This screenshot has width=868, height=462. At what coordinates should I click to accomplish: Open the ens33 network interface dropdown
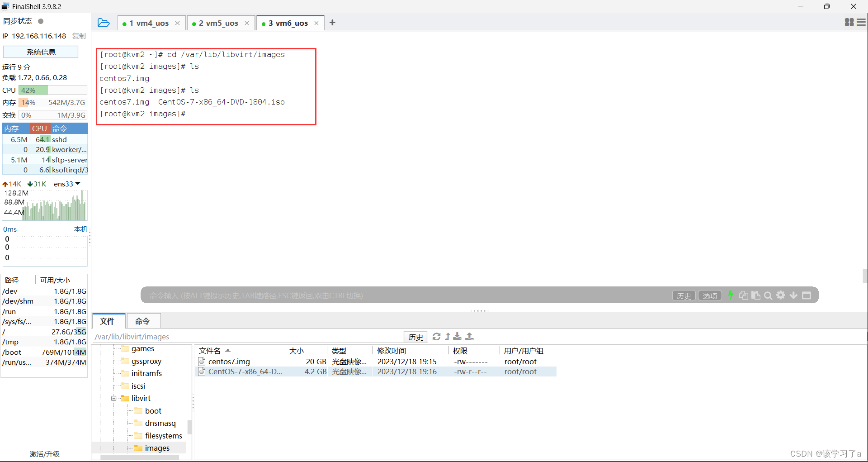[x=67, y=184]
